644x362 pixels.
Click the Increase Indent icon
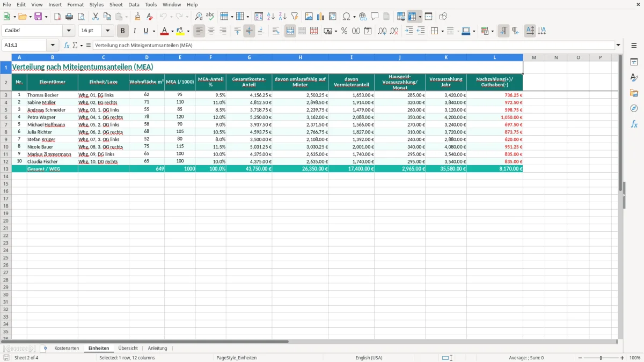(409, 31)
